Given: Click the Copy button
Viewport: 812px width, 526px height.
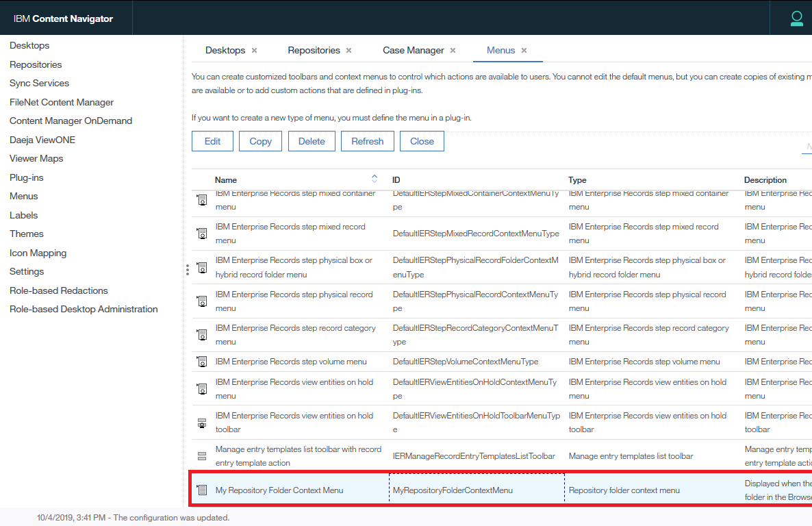Looking at the screenshot, I should (x=260, y=141).
